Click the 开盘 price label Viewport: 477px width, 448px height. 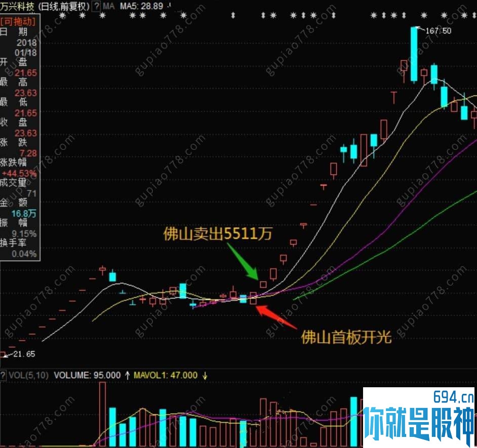[x=14, y=62]
